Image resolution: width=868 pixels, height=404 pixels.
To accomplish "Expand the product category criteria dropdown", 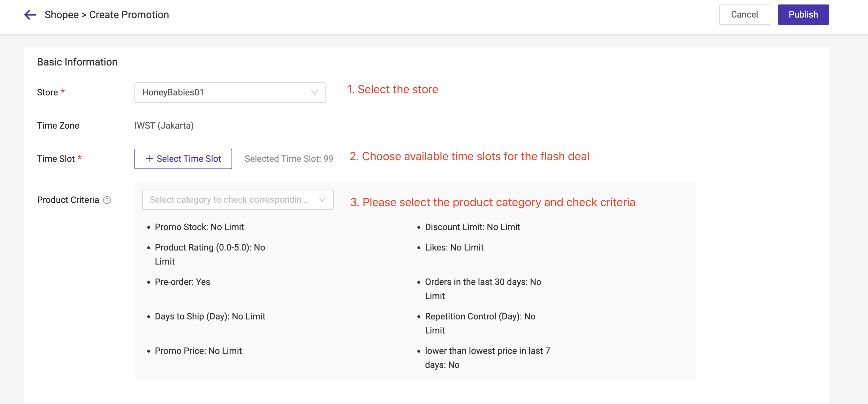I will (238, 200).
